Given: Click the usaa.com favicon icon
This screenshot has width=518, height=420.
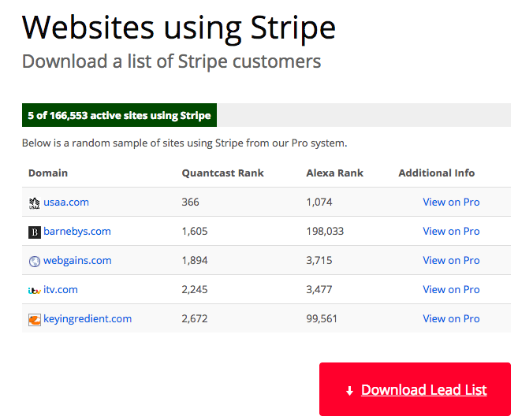Looking at the screenshot, I should (x=35, y=203).
